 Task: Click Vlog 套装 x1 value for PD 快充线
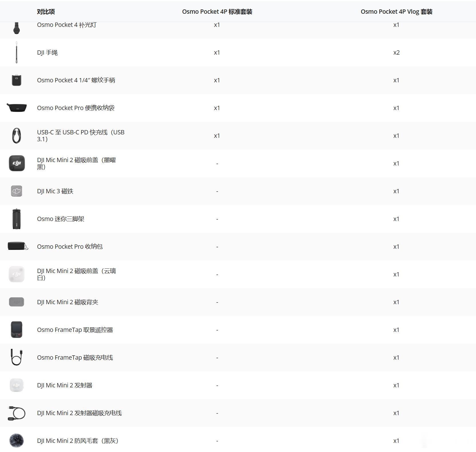click(x=396, y=136)
